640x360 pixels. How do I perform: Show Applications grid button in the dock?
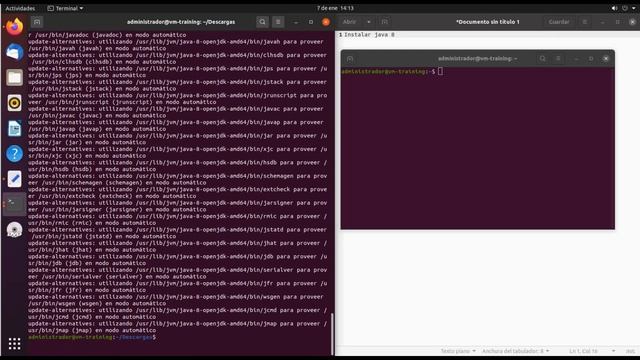tap(15, 344)
